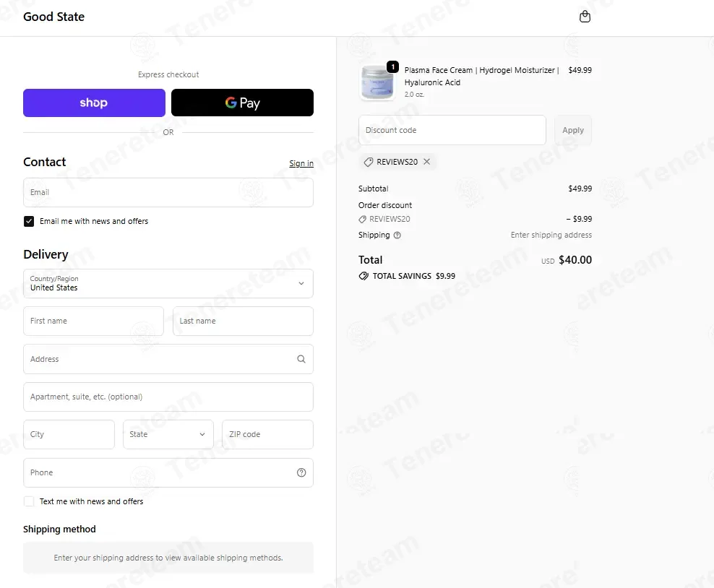Viewport: 714px width, 588px height.
Task: Click the product quantity badge showing 1
Action: tap(392, 67)
